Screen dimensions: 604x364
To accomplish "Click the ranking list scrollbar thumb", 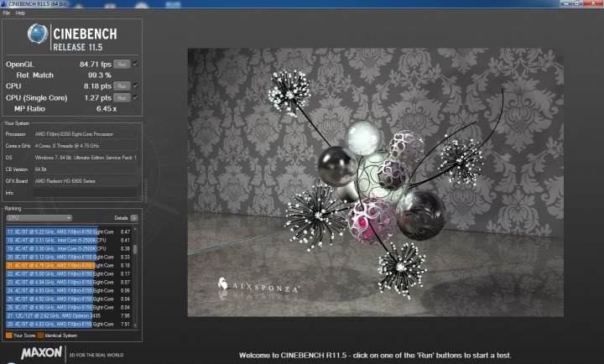I will pyautogui.click(x=135, y=249).
